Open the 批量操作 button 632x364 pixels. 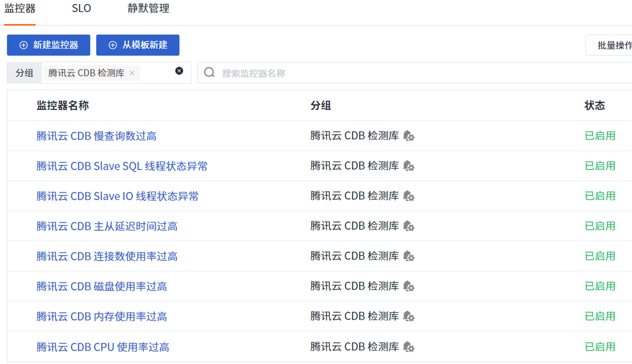tap(608, 45)
